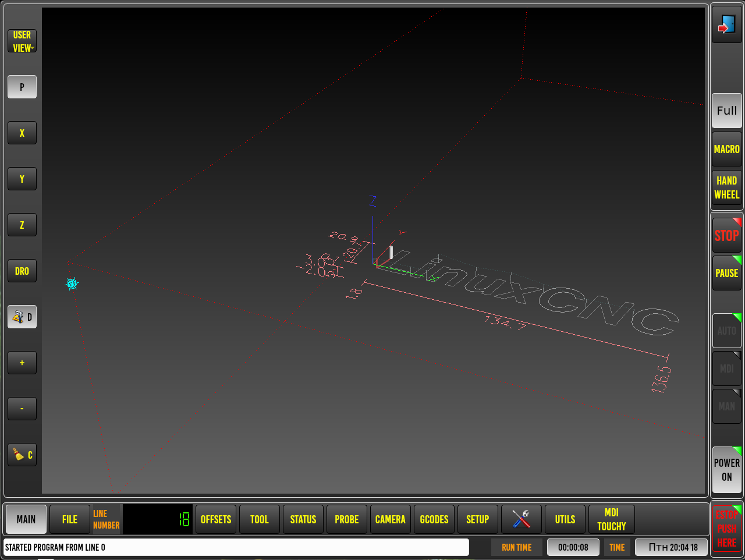Select the Y axis view
This screenshot has height=560, width=745.
pyautogui.click(x=22, y=179)
